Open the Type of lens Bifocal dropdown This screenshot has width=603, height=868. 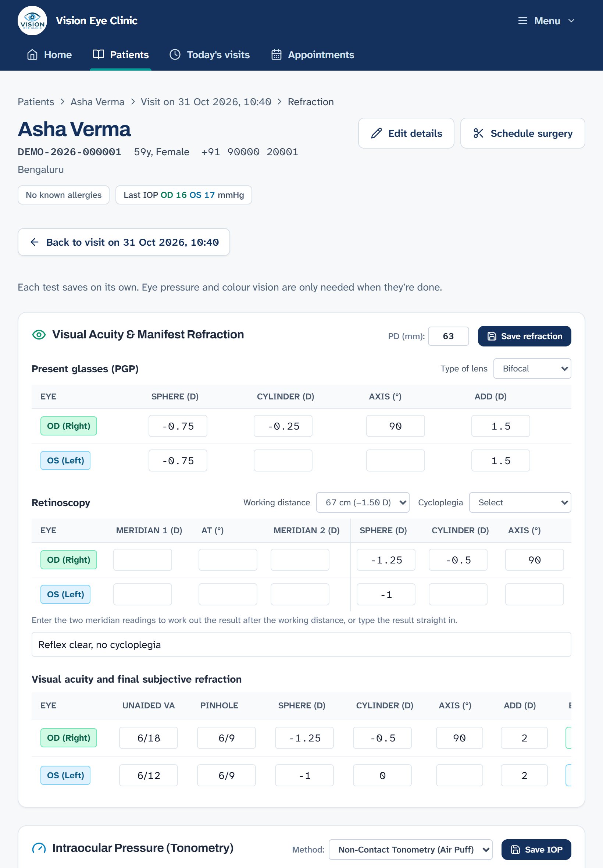(x=532, y=369)
